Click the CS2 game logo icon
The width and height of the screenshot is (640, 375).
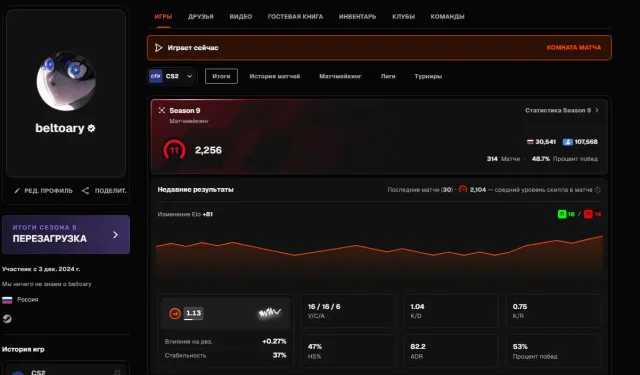click(156, 76)
